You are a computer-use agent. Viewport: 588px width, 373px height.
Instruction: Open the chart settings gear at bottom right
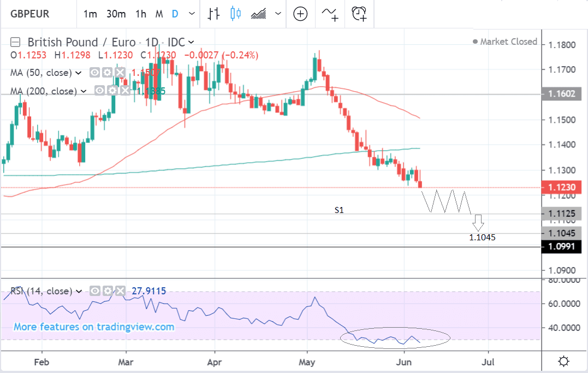pyautogui.click(x=564, y=361)
